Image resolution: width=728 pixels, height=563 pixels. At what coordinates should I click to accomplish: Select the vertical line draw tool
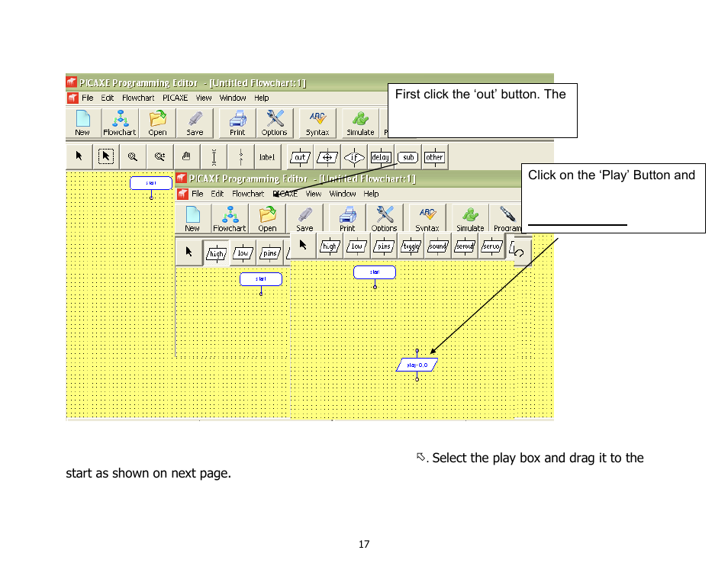pyautogui.click(x=214, y=156)
